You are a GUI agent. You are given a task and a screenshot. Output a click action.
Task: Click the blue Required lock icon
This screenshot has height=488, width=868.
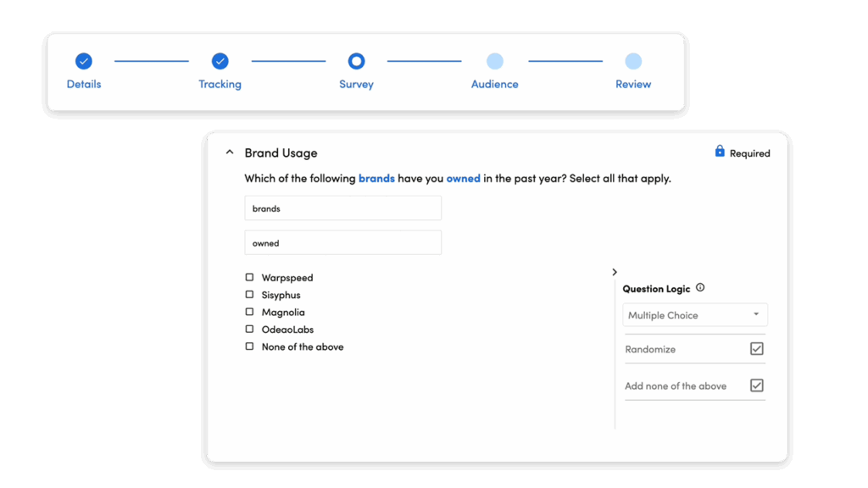(x=720, y=151)
